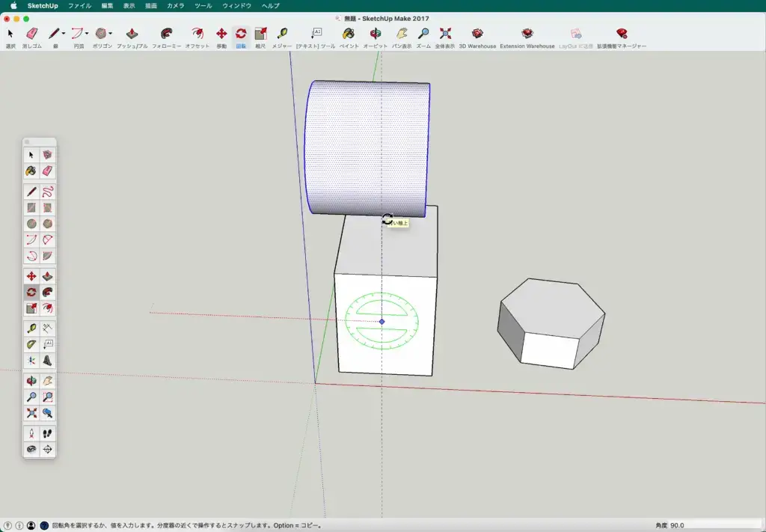Open the 描画 menu
The width and height of the screenshot is (766, 532).
tap(151, 6)
